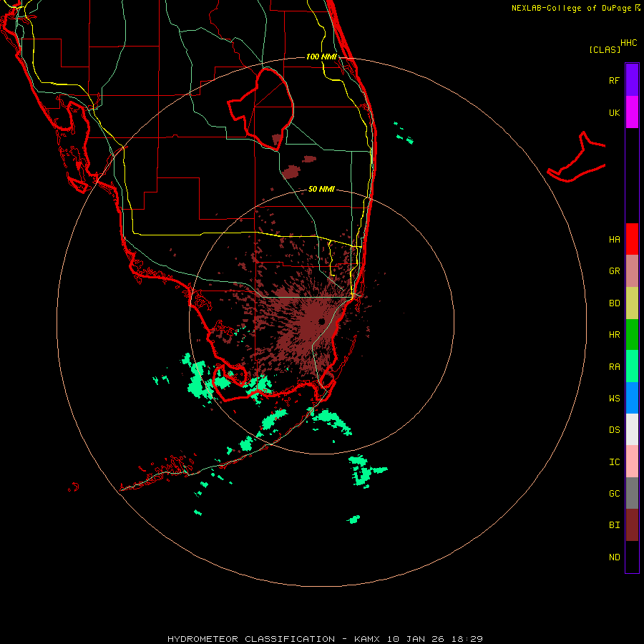This screenshot has height=644, width=644.
Task: Click the "DS" legend label
Action: click(x=614, y=430)
